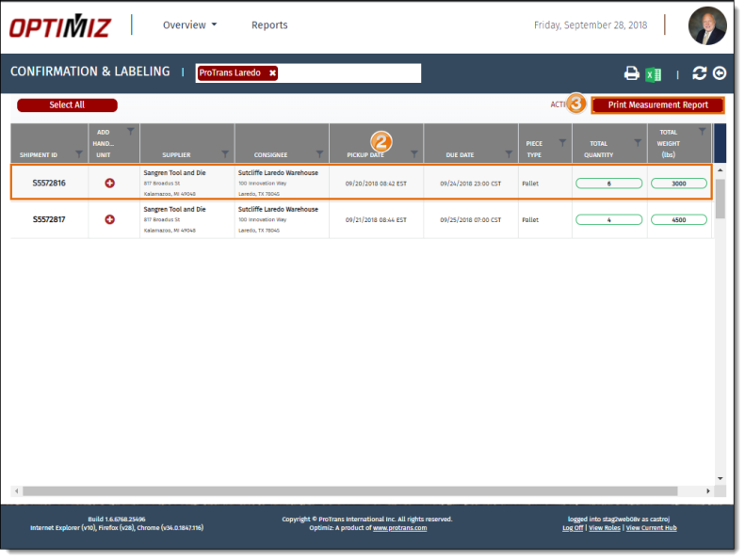This screenshot has width=745, height=560.
Task: Click total weight field showing 4500
Action: click(678, 220)
